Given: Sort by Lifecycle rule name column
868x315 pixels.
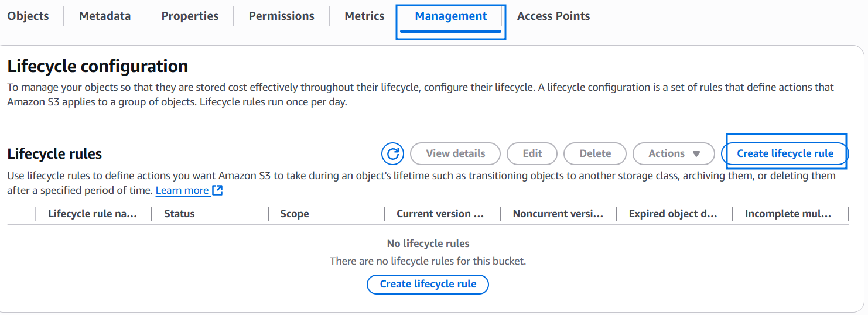Looking at the screenshot, I should coord(93,214).
